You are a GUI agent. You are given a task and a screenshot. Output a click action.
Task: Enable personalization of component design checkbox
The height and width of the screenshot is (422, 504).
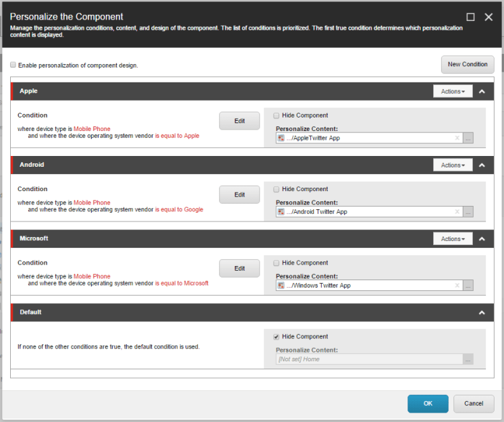coord(13,65)
